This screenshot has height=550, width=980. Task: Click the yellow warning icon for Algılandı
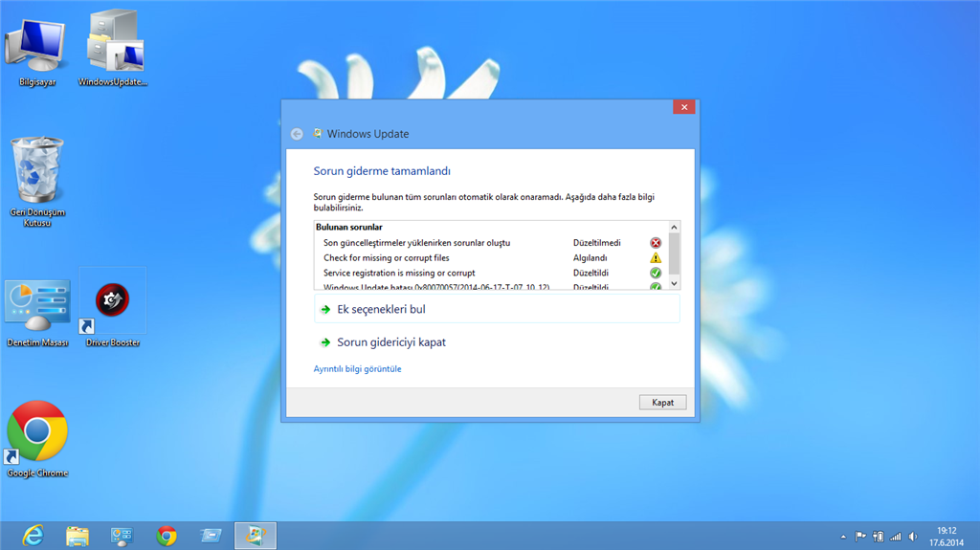click(656, 257)
